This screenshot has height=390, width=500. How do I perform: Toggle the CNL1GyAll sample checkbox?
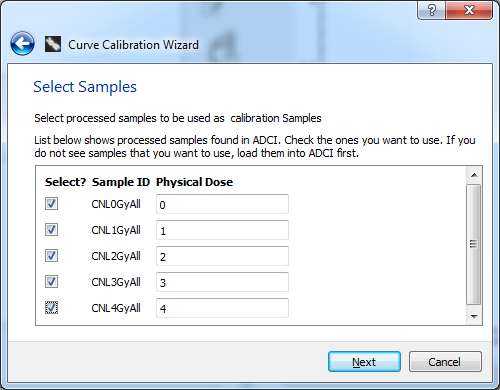point(51,230)
